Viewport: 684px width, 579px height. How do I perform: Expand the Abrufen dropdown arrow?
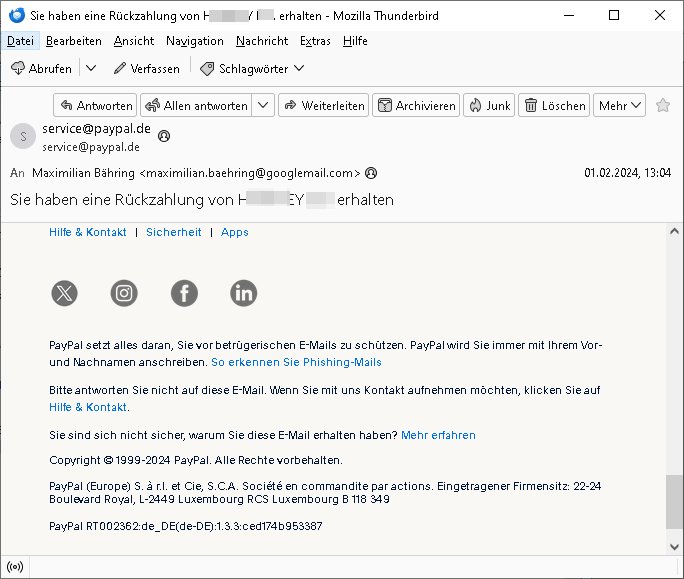[91, 69]
